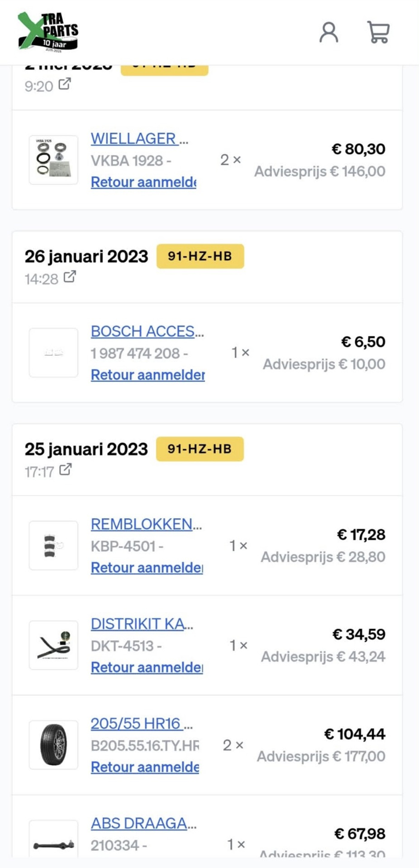Open the shopping cart icon
Image resolution: width=419 pixels, height=868 pixels.
(378, 32)
